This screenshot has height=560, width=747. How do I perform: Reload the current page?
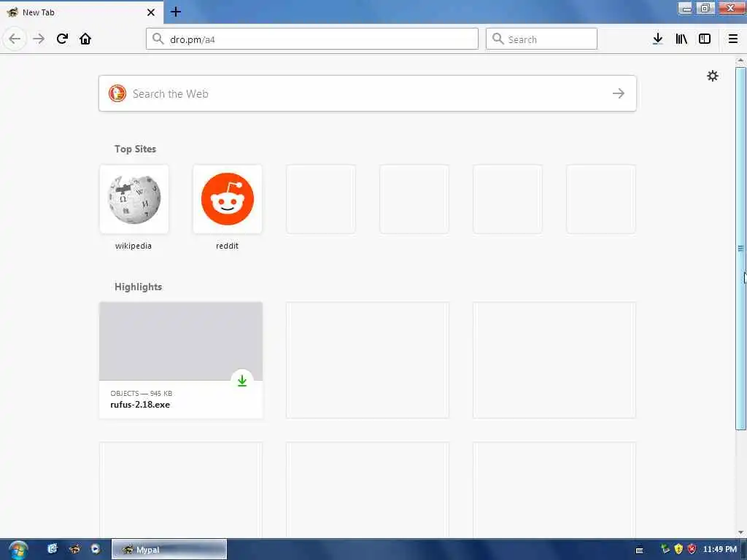63,39
